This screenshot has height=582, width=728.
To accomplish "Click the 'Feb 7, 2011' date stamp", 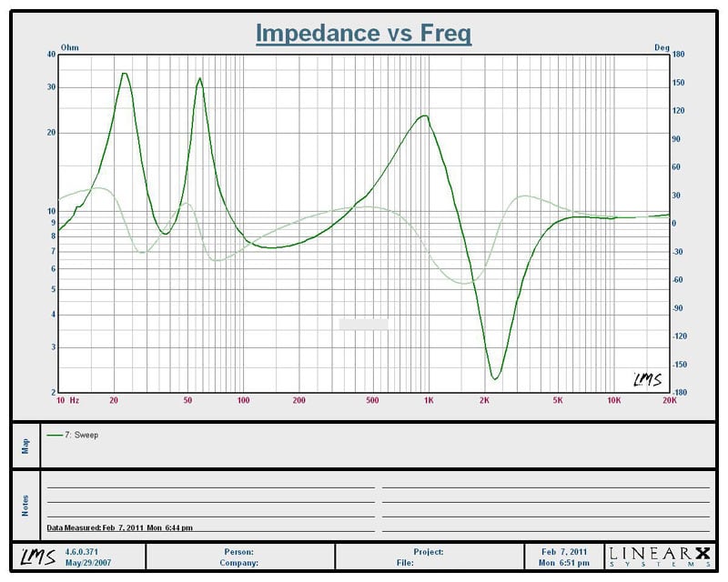I will click(565, 551).
